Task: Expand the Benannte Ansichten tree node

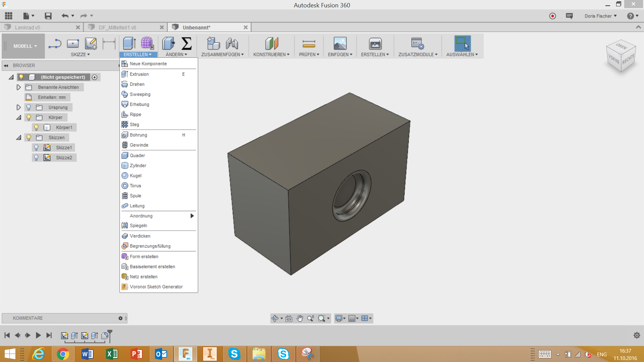Action: 19,87
